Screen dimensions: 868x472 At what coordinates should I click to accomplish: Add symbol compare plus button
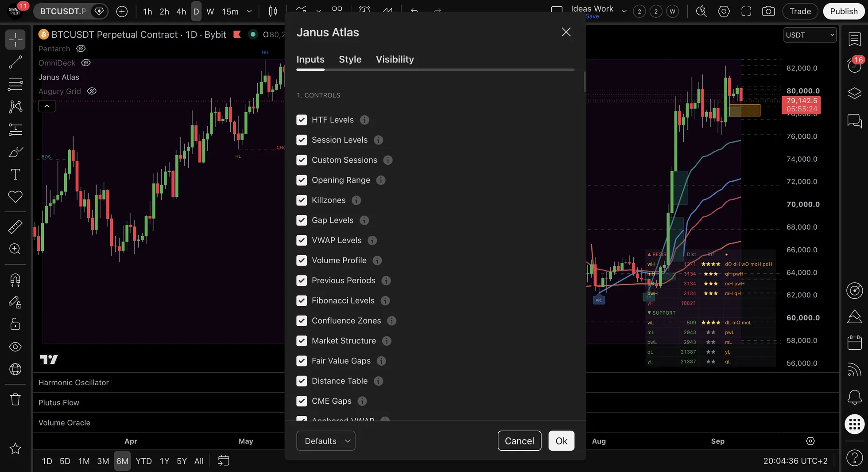point(122,11)
